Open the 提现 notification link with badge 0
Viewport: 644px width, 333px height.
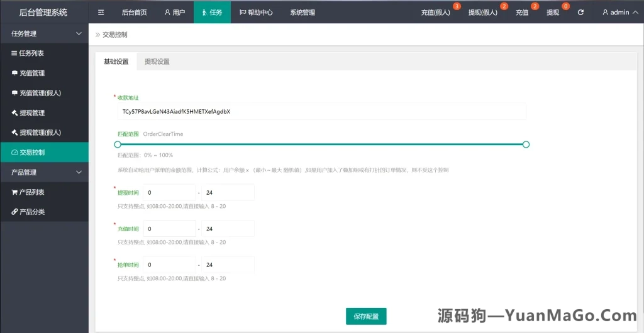(x=553, y=13)
